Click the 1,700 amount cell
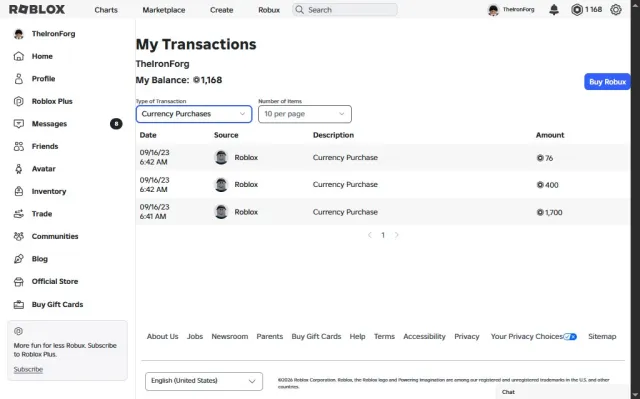The image size is (640, 399). point(549,212)
